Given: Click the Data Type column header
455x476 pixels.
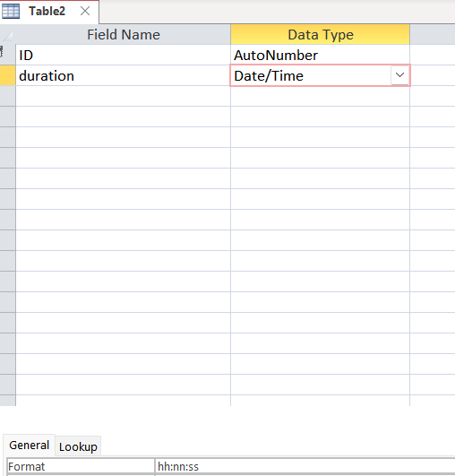Looking at the screenshot, I should click(321, 34).
